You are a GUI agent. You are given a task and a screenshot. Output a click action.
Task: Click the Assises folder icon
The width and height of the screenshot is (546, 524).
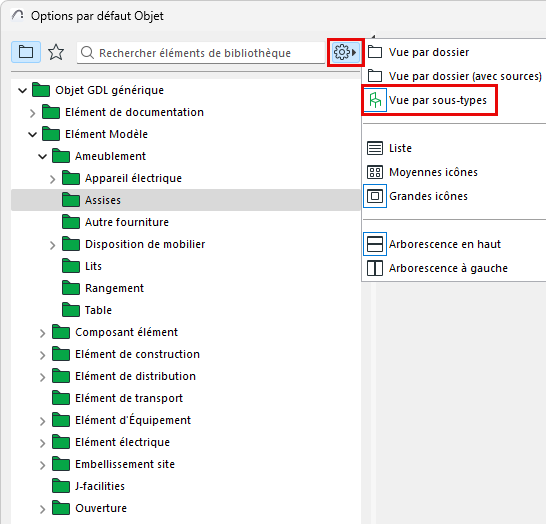coord(71,200)
